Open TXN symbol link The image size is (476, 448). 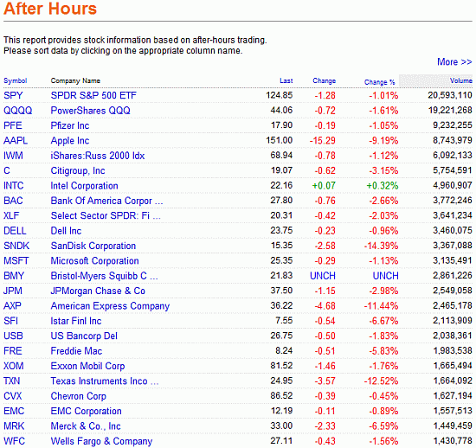click(x=11, y=381)
